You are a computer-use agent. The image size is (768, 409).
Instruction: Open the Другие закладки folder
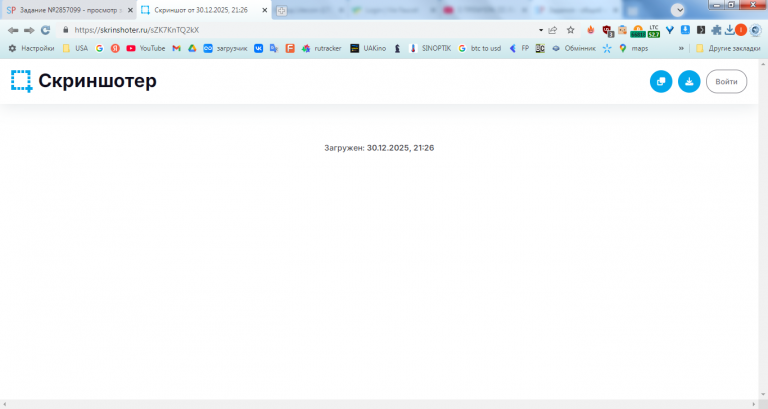coord(728,48)
